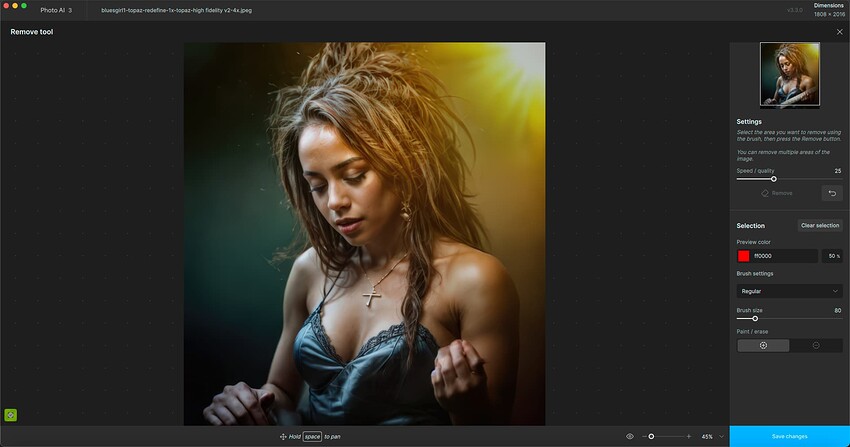This screenshot has height=447, width=850.
Task: Click the 50 % opacity field
Action: click(832, 256)
